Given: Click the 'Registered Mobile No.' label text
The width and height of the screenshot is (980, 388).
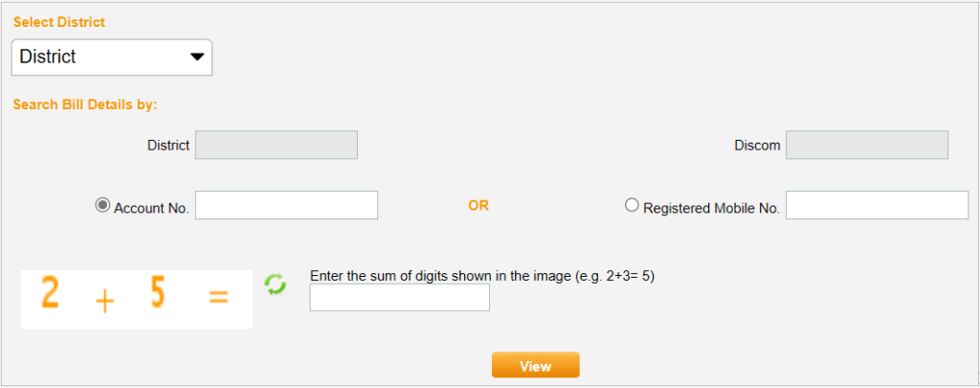Looking at the screenshot, I should pyautogui.click(x=711, y=207).
